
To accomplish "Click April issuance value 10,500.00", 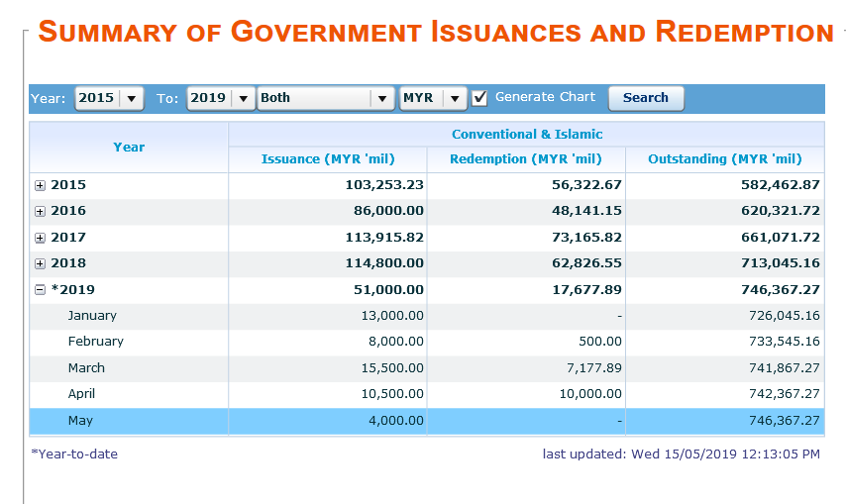I will (392, 393).
